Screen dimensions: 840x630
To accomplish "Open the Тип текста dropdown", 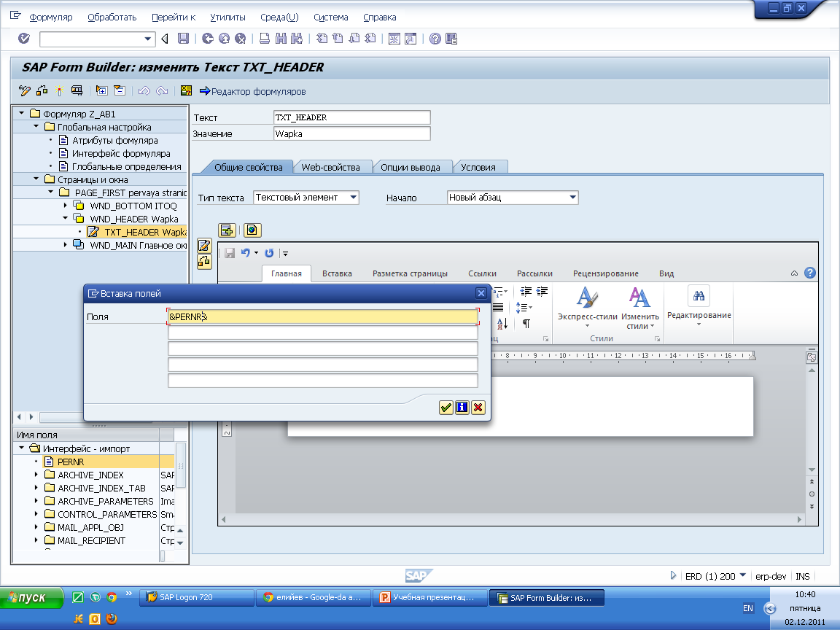I will 354,197.
